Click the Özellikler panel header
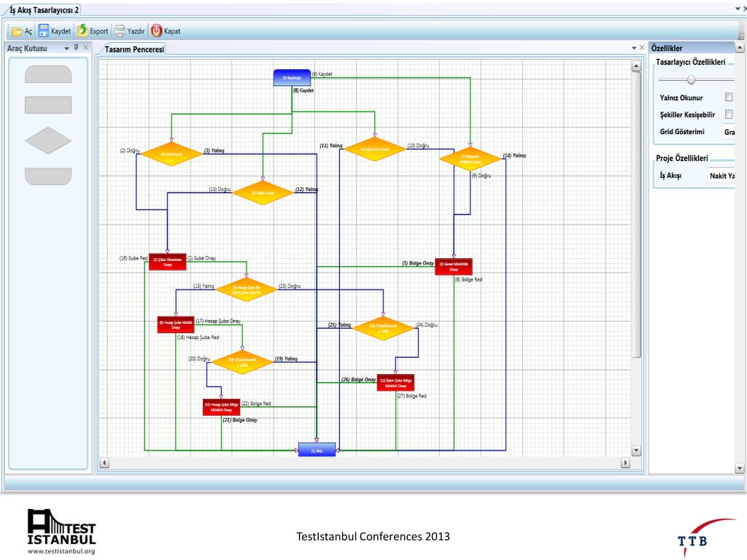Viewport: 747px width, 560px height. click(692, 48)
